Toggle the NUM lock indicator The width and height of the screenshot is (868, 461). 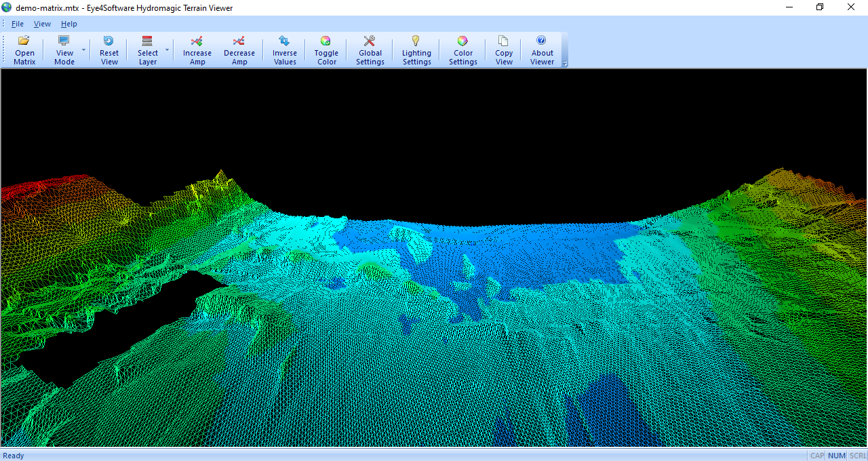pyautogui.click(x=836, y=455)
